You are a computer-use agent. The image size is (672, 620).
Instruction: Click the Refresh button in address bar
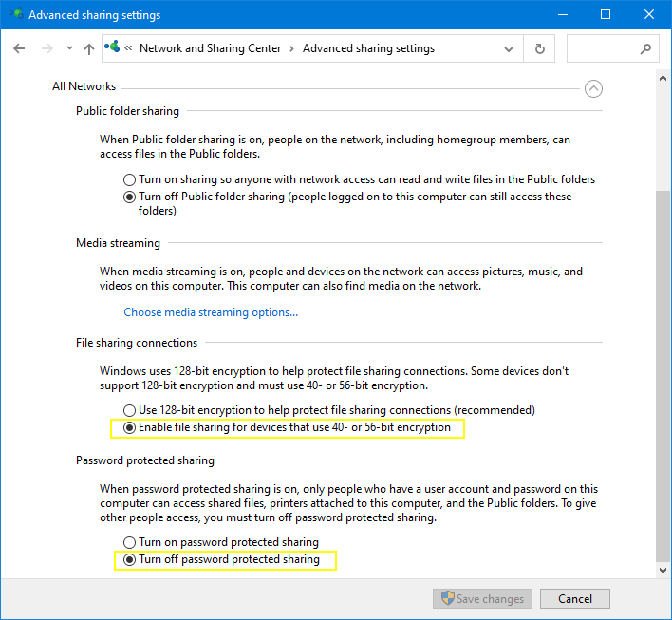pos(540,49)
